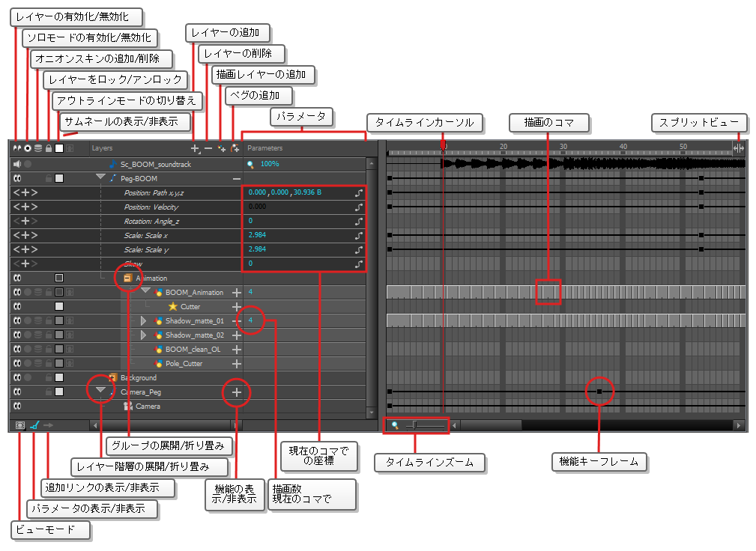Select the Camera layer name

pos(148,406)
